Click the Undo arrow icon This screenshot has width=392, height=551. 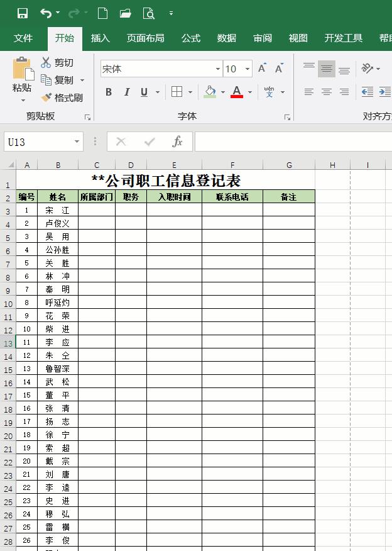[46, 13]
